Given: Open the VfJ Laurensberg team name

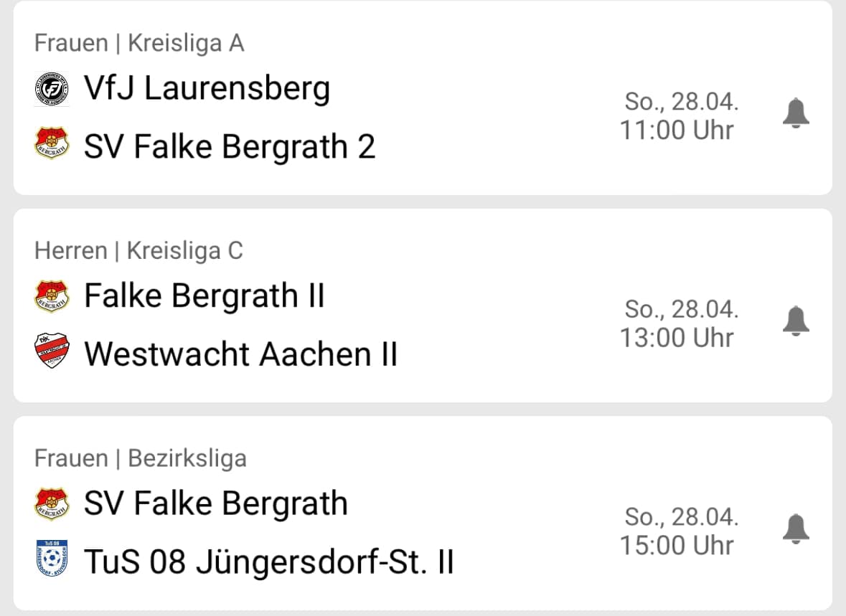Looking at the screenshot, I should tap(207, 88).
